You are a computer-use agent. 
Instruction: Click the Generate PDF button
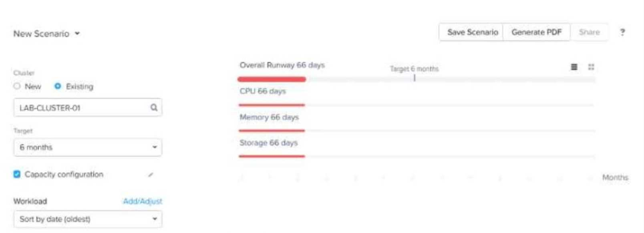(x=536, y=32)
